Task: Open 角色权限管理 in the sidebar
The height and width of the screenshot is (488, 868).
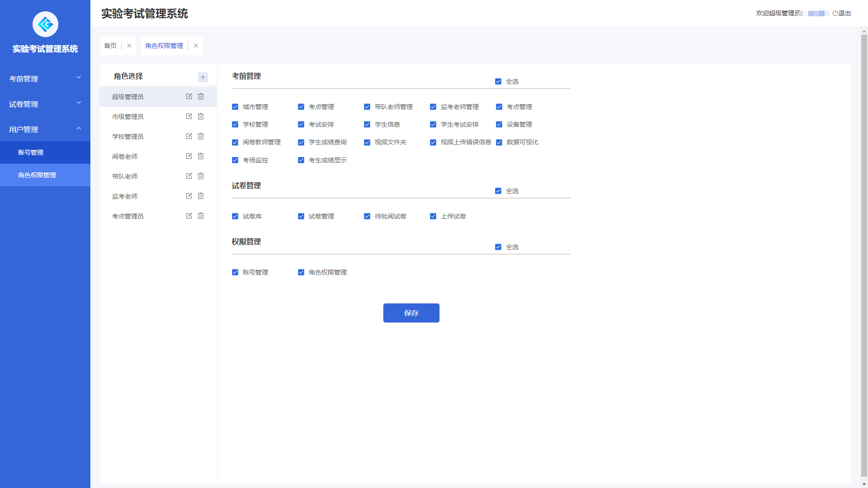Action: pyautogui.click(x=45, y=175)
